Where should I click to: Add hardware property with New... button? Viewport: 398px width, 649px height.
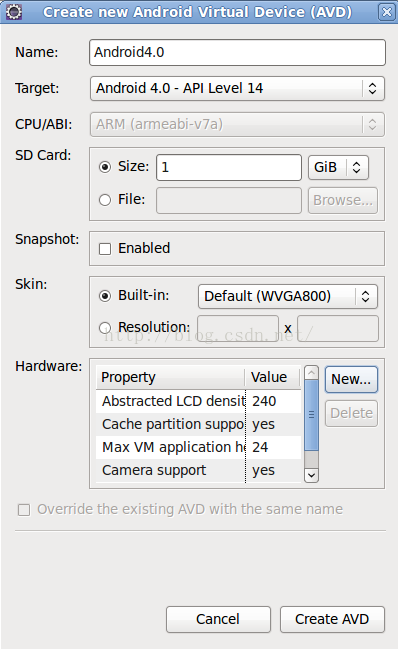[351, 379]
